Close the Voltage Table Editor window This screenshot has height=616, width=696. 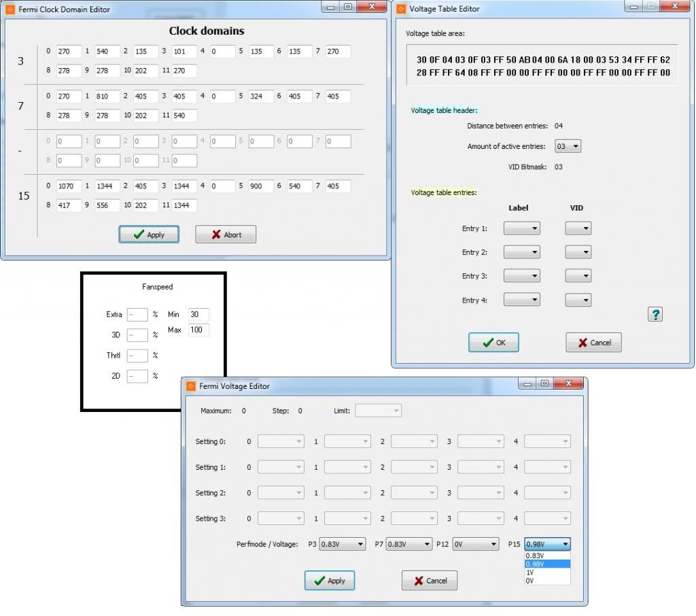[674, 6]
